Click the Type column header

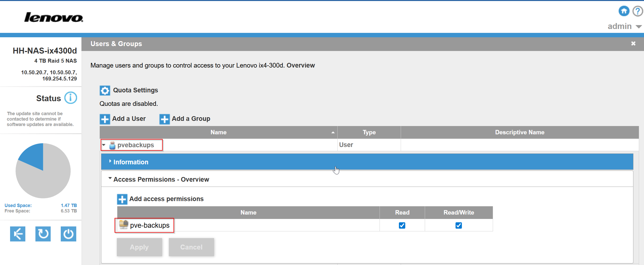tap(369, 132)
